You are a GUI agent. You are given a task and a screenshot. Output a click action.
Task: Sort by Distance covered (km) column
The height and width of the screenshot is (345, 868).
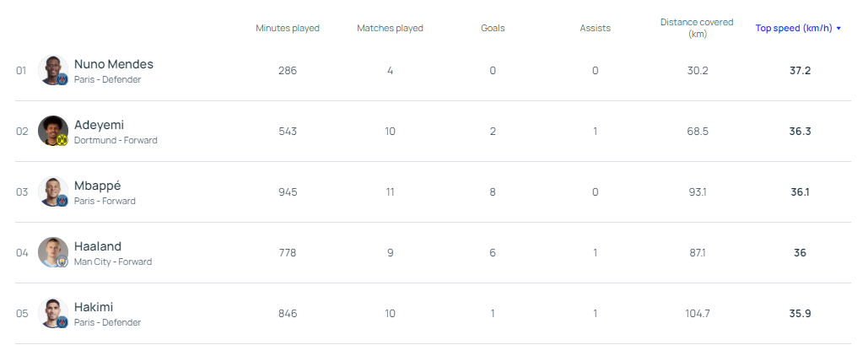697,28
